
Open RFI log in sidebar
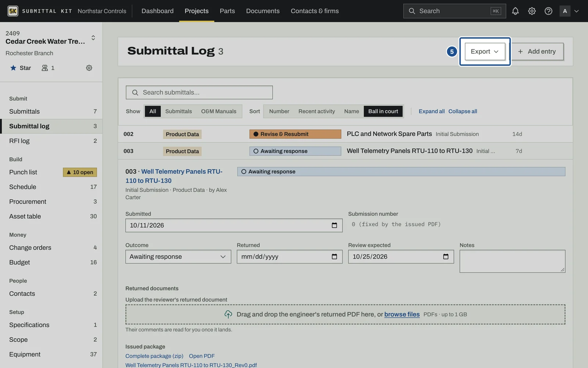pos(51,141)
